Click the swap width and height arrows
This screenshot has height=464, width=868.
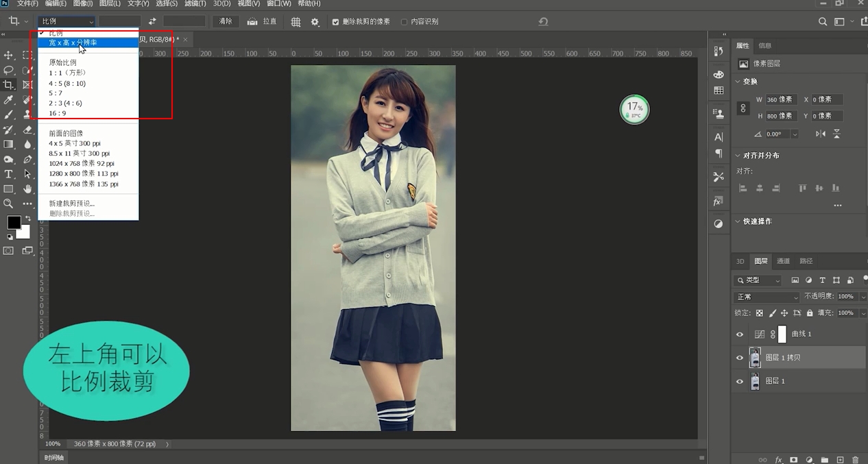point(152,21)
